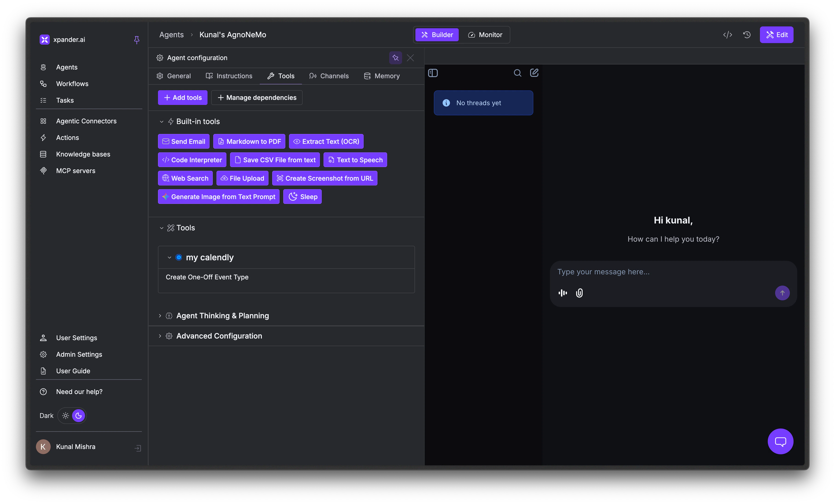This screenshot has width=835, height=504.
Task: Open the Monitor view
Action: point(485,35)
